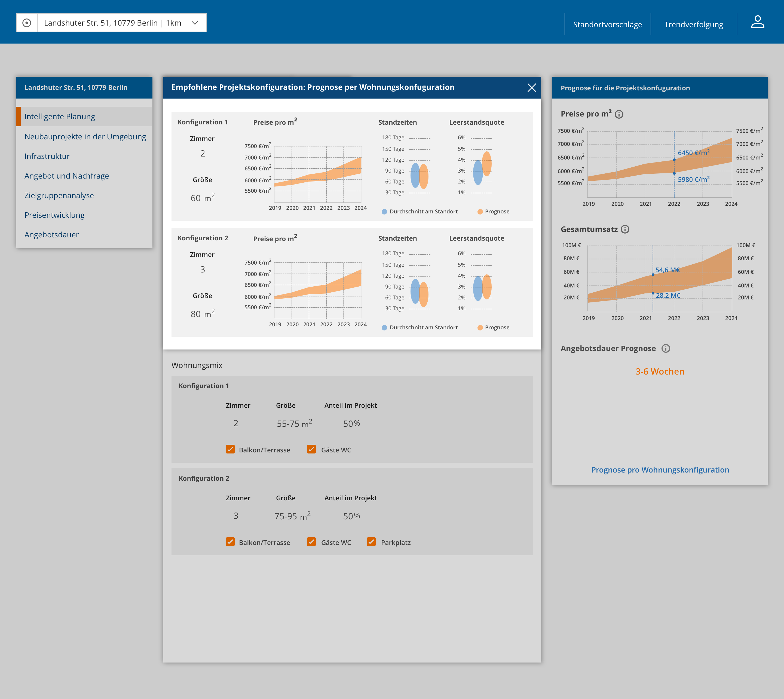Viewport: 784px width, 699px height.
Task: Select Zielgruppenanalyse in sidebar
Action: tap(59, 195)
